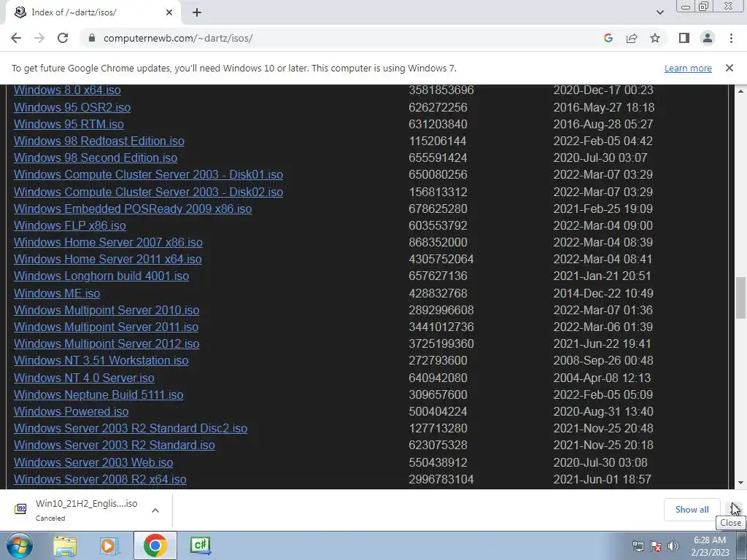Viewport: 747px width, 560px height.
Task: Open Windows Multipoint Server 2011.iso
Action: pos(106,327)
